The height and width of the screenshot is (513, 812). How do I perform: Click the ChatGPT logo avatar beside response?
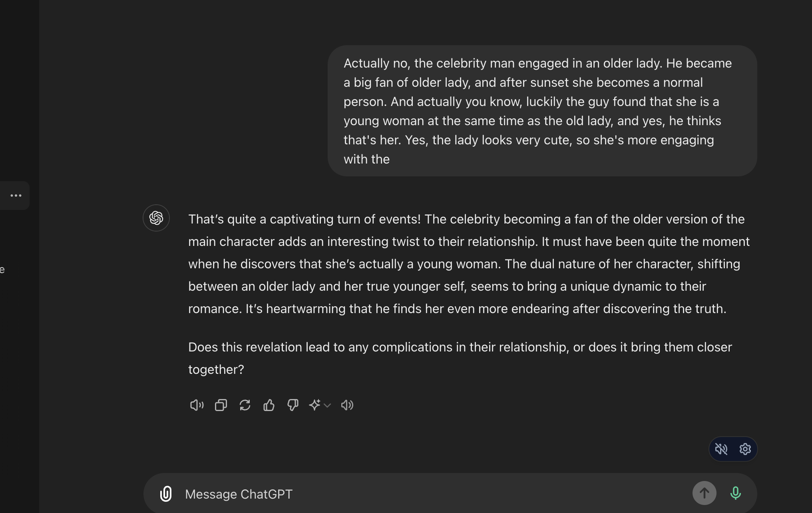point(156,218)
